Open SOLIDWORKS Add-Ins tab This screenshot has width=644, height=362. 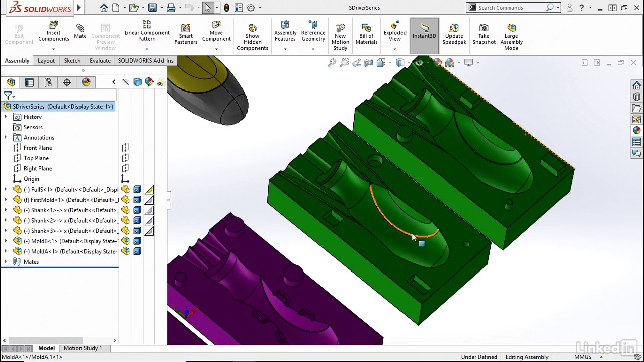pyautogui.click(x=145, y=61)
